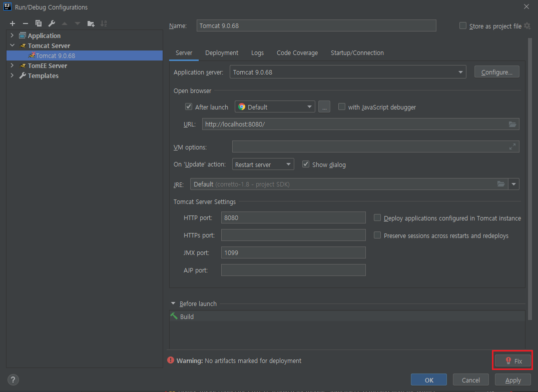Expand the VM options field
This screenshot has height=392, width=538.
coord(512,146)
